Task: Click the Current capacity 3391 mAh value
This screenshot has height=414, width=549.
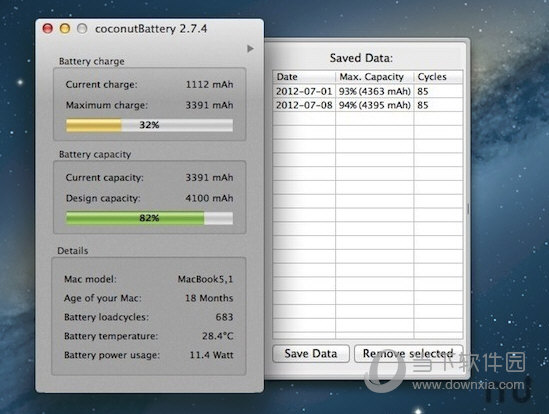Action: coord(209,178)
